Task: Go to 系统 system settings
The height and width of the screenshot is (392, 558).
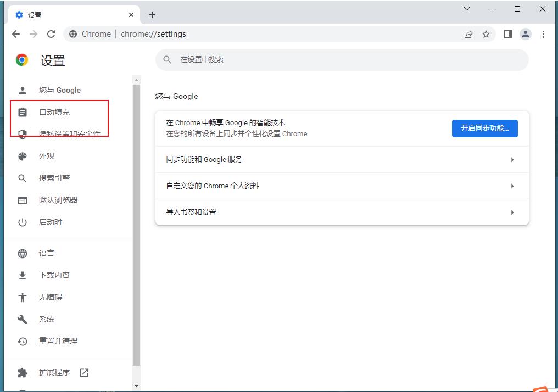Action: point(46,319)
